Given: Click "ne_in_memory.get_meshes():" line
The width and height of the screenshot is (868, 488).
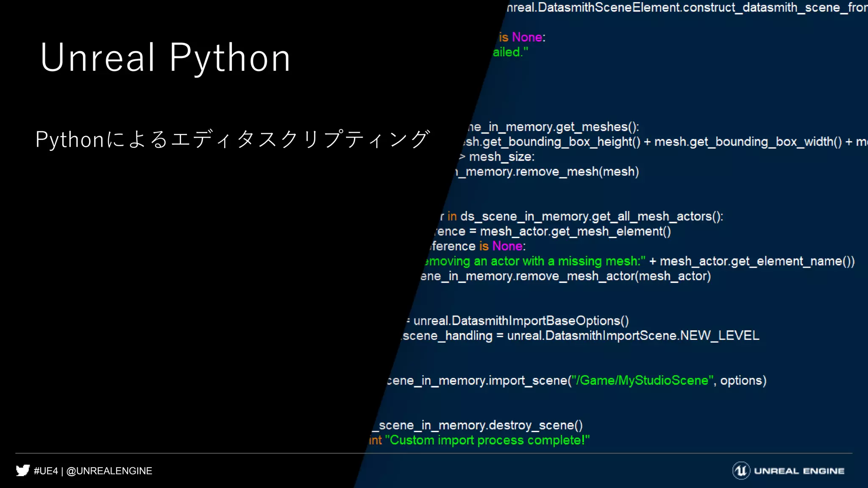Looking at the screenshot, I should (554, 127).
